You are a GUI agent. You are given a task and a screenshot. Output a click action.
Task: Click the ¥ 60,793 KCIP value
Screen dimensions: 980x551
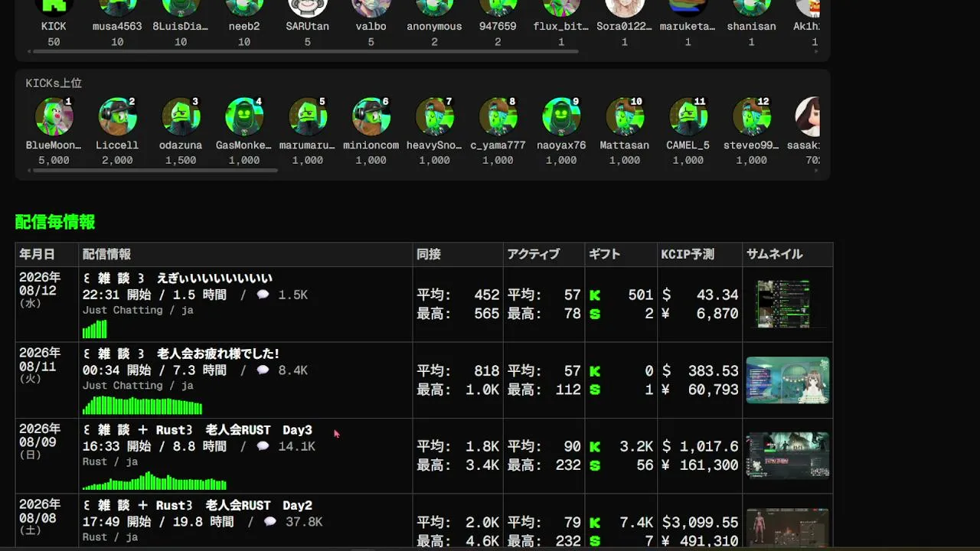(x=700, y=390)
